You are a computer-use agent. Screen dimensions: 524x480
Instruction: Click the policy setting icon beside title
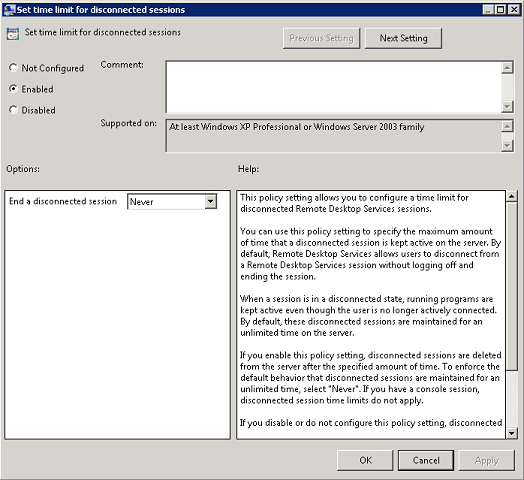click(x=13, y=34)
